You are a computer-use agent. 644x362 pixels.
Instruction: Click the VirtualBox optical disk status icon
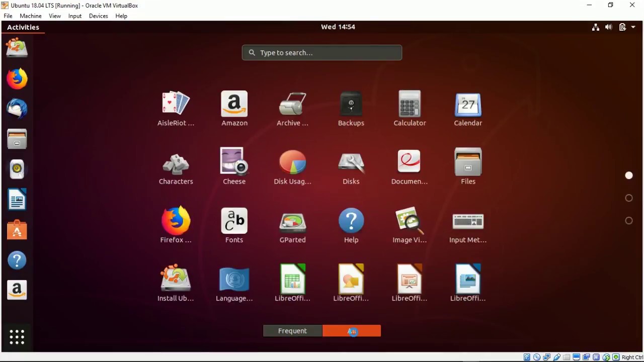[x=537, y=357]
